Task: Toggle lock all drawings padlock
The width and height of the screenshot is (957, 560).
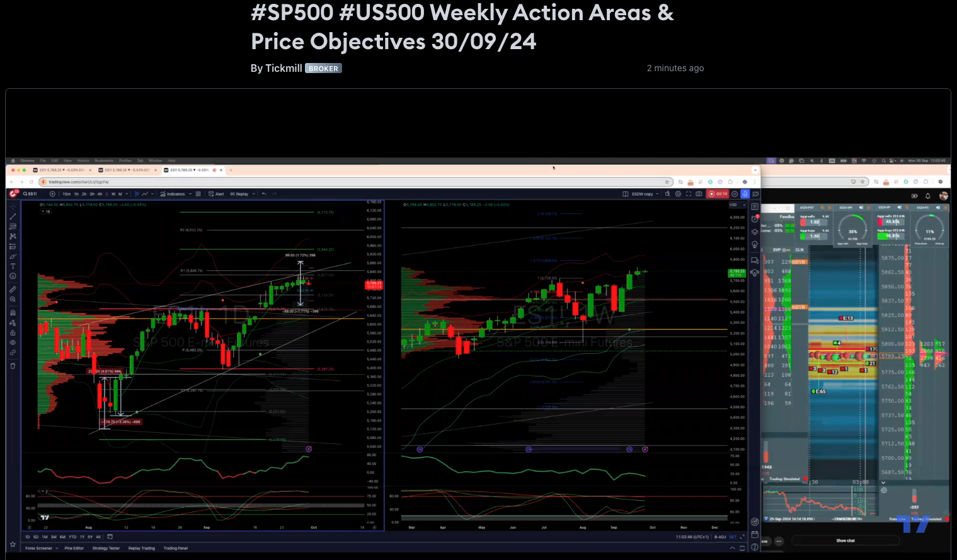Action: tap(13, 333)
